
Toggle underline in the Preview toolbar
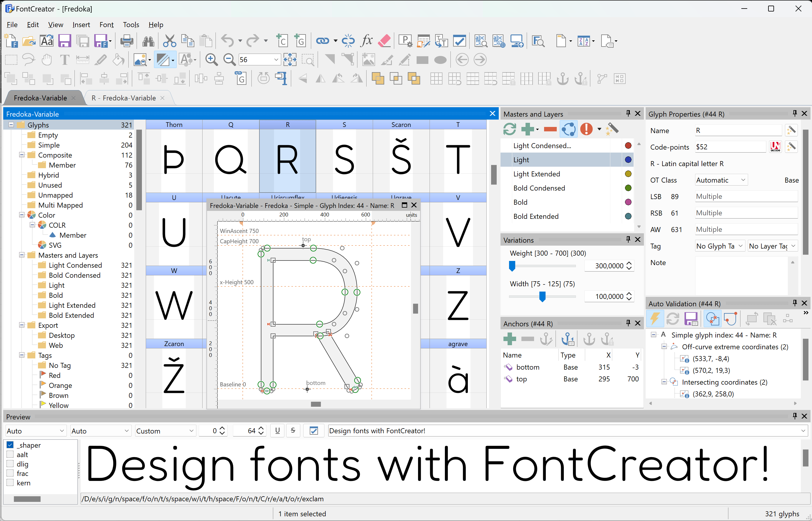277,430
